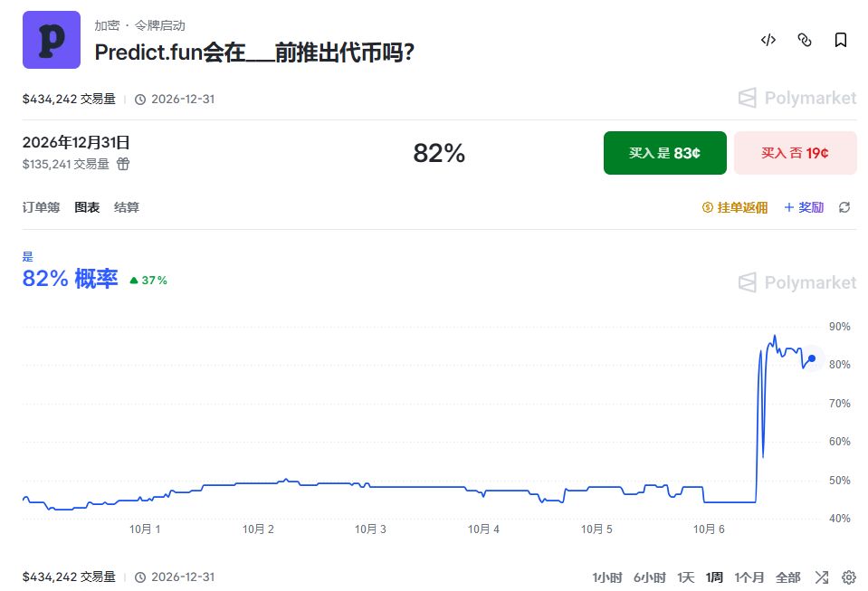Select the 全部 chart range
The width and height of the screenshot is (868, 591).
(787, 577)
